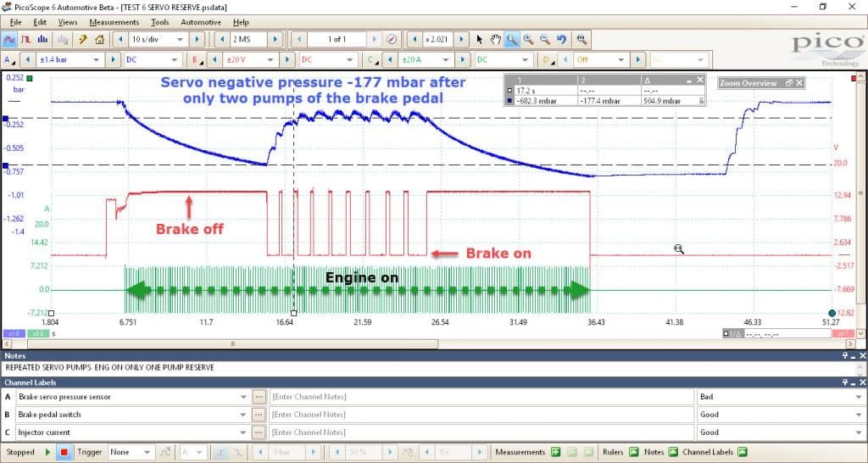
Task: Select the marquee zoom magnifier tool
Action: pyautogui.click(x=511, y=39)
